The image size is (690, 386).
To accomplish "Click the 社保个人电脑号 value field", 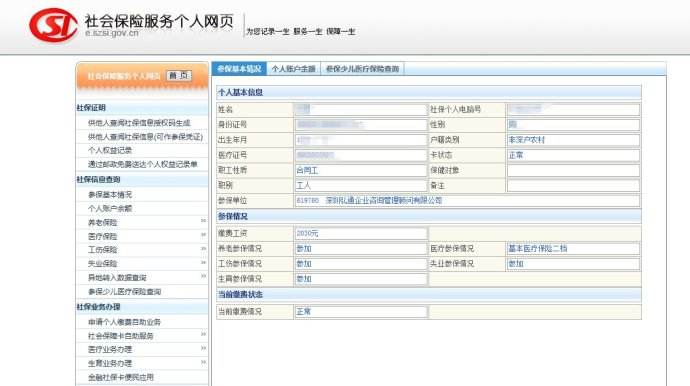I will click(573, 110).
